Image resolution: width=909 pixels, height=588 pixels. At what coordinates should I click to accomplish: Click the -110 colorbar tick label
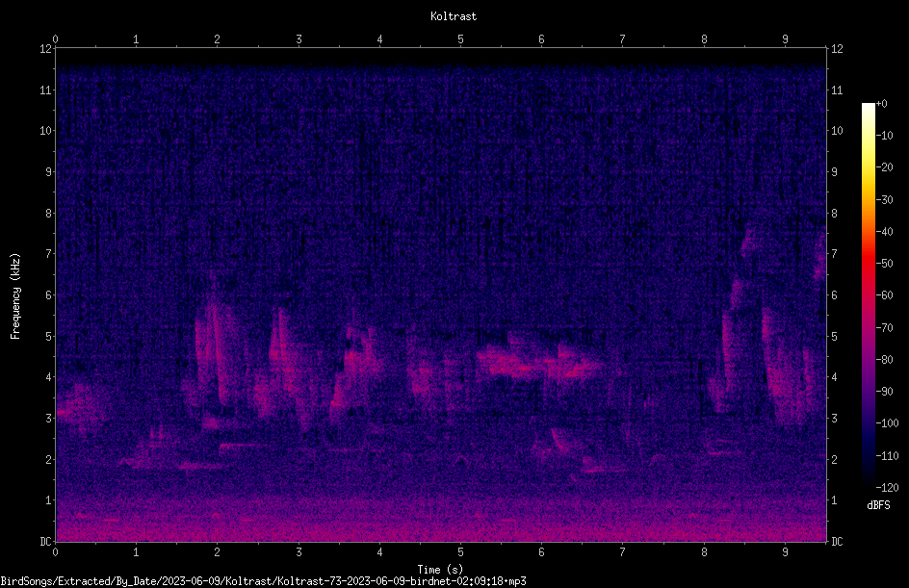point(887,456)
